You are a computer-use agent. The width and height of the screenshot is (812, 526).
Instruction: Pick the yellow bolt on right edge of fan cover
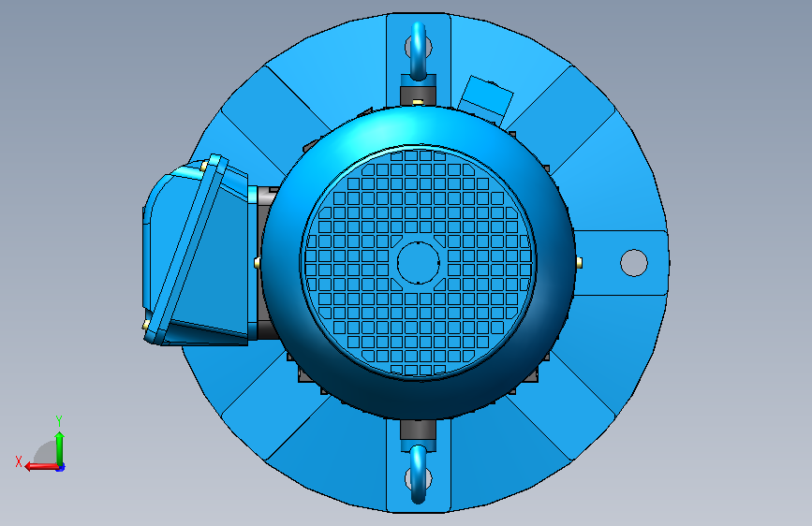pyautogui.click(x=580, y=263)
